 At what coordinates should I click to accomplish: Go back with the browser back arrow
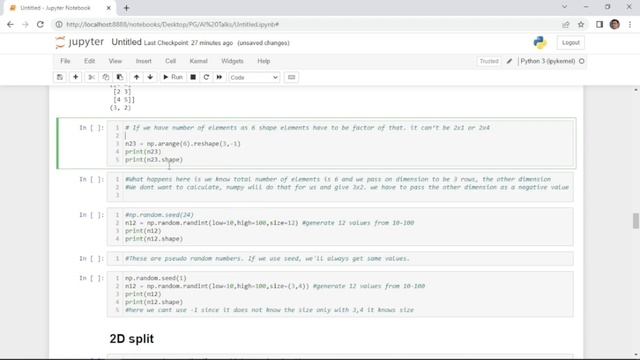10,24
